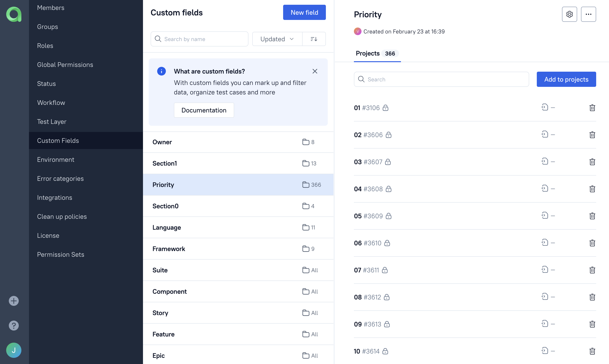Click required-mode icon for project 03 #3607

545,162
